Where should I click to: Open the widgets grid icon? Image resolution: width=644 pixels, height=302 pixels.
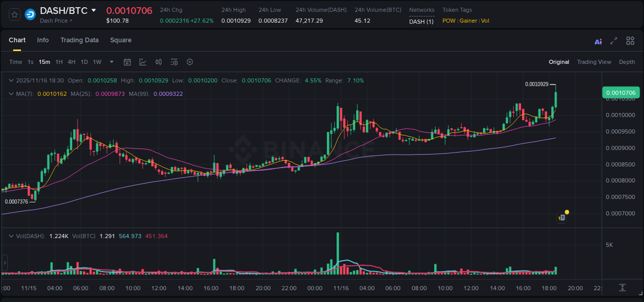[630, 40]
